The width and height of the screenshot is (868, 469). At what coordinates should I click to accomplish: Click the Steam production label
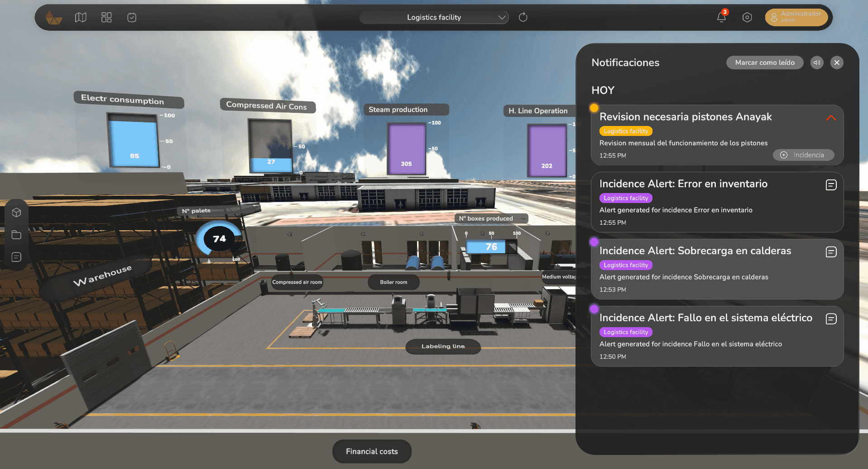[406, 110]
